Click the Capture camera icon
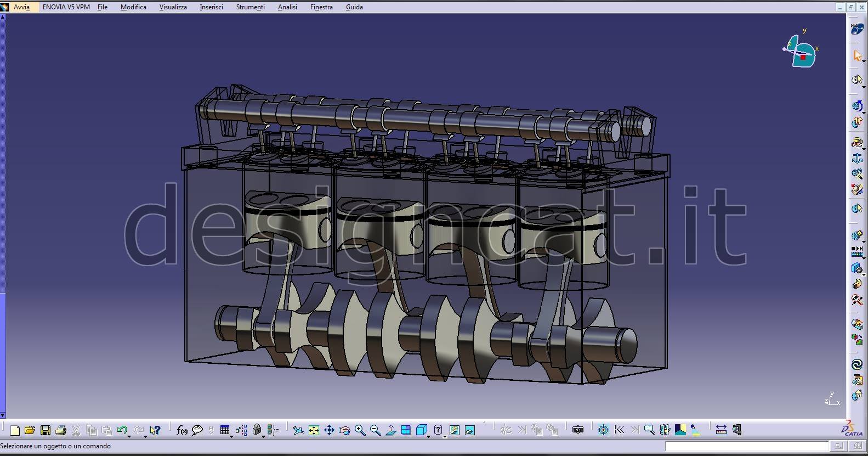 [577, 430]
